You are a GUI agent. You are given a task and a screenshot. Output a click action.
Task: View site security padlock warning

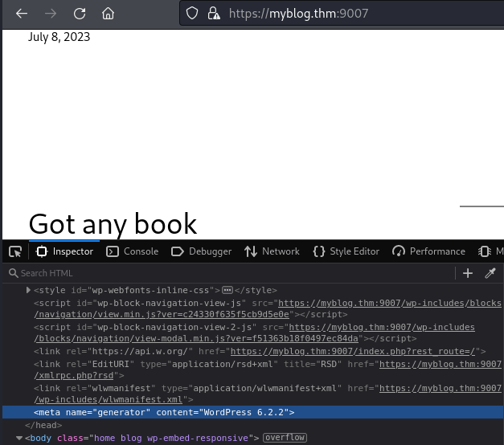(214, 14)
